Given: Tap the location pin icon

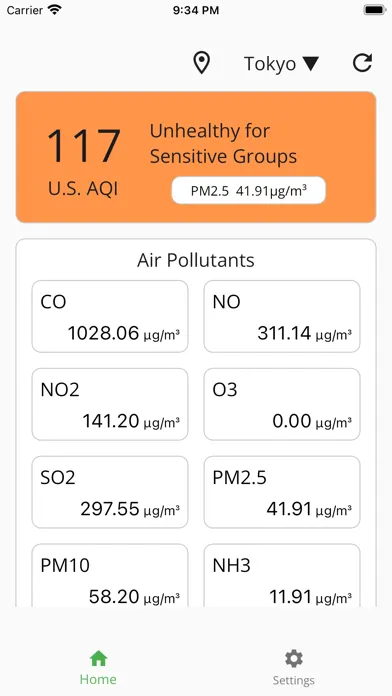Looking at the screenshot, I should 202,63.
